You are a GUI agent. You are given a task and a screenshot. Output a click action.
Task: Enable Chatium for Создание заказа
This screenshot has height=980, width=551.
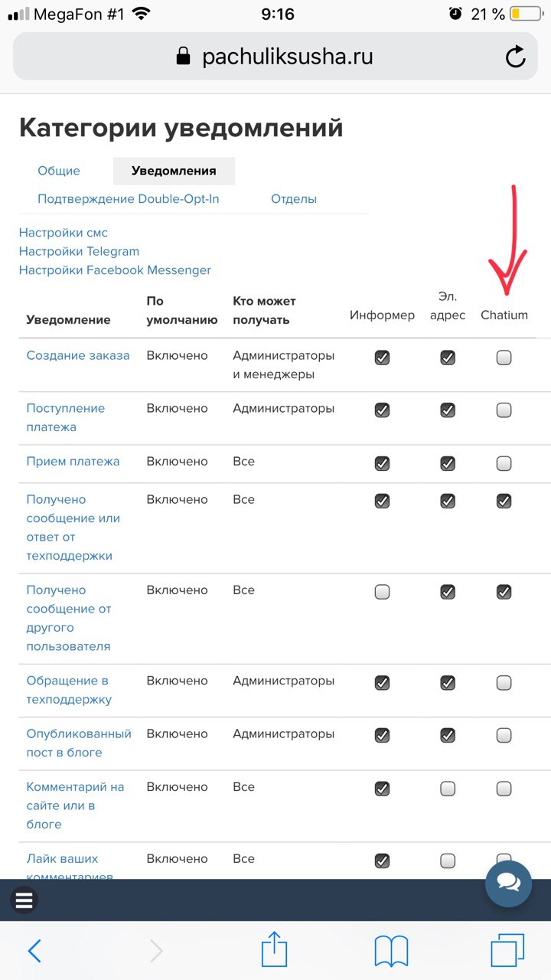pos(504,358)
